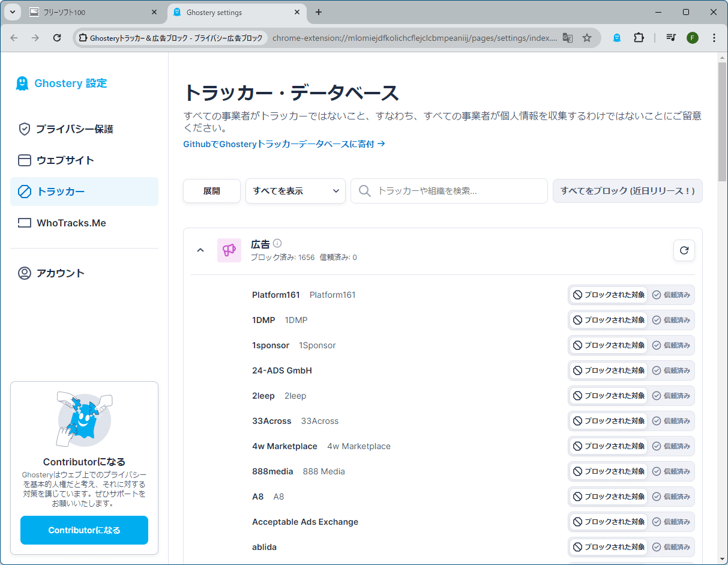The width and height of the screenshot is (728, 565).
Task: Mark A8 as 信頼済み
Action: tap(672, 497)
